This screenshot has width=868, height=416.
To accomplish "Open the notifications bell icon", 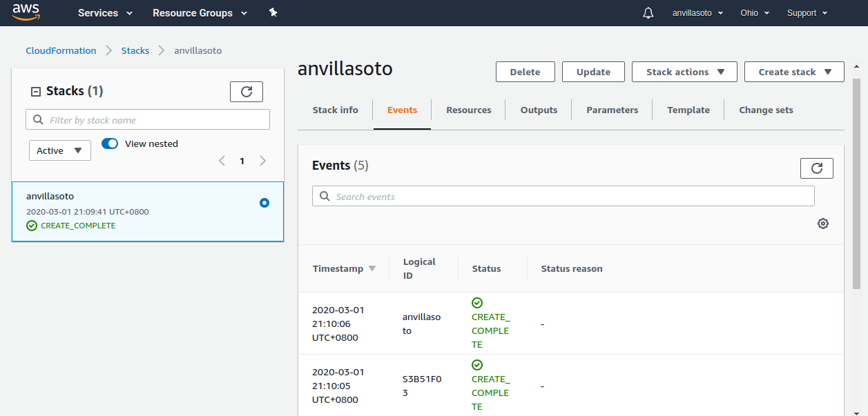I will 648,13.
